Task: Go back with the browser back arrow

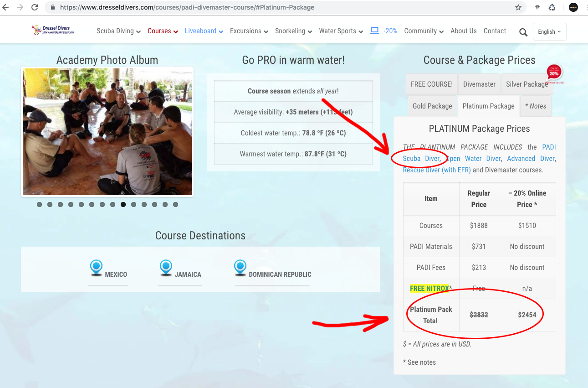Action: (x=6, y=7)
